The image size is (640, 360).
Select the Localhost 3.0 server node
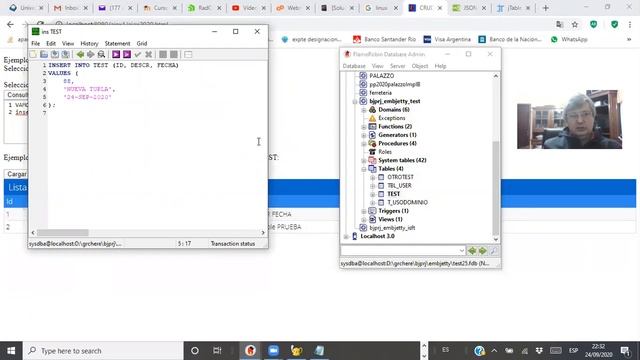(x=377, y=236)
